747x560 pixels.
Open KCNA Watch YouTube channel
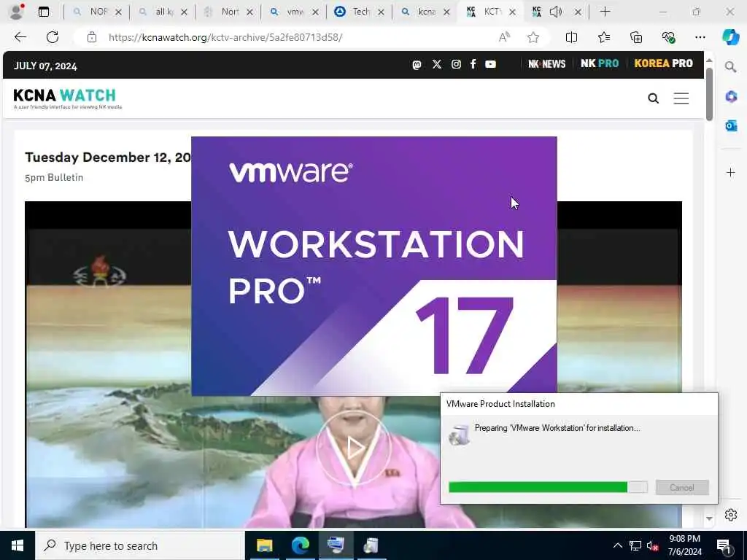491,64
